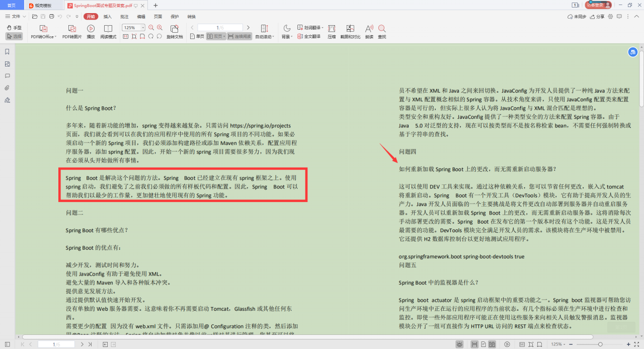Open the 背景 background dropdown
This screenshot has height=349, width=644.
point(286,32)
